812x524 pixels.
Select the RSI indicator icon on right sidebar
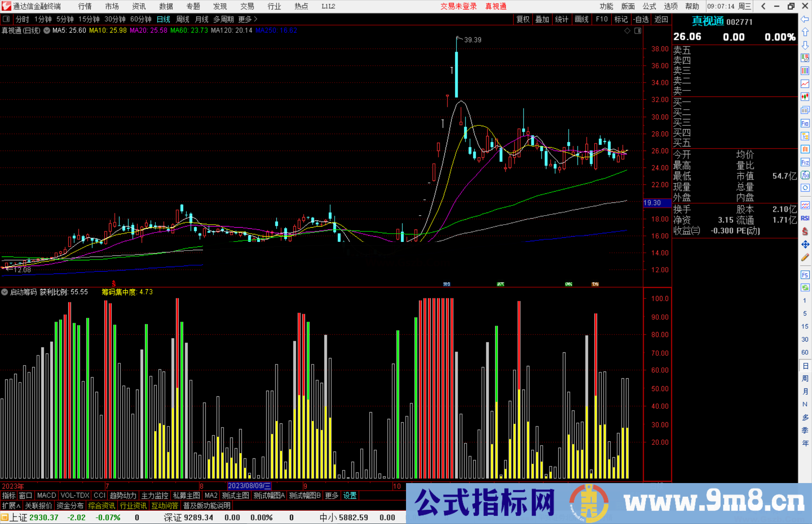tap(805, 218)
